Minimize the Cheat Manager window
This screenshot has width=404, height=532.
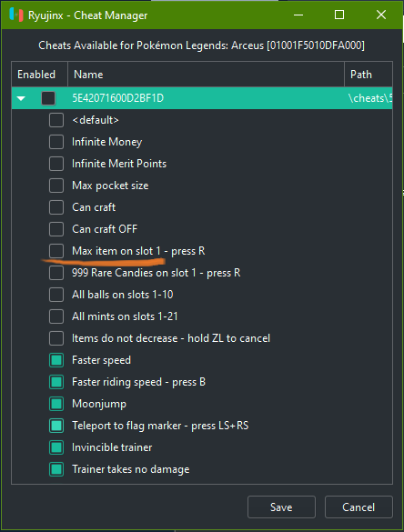tap(298, 15)
